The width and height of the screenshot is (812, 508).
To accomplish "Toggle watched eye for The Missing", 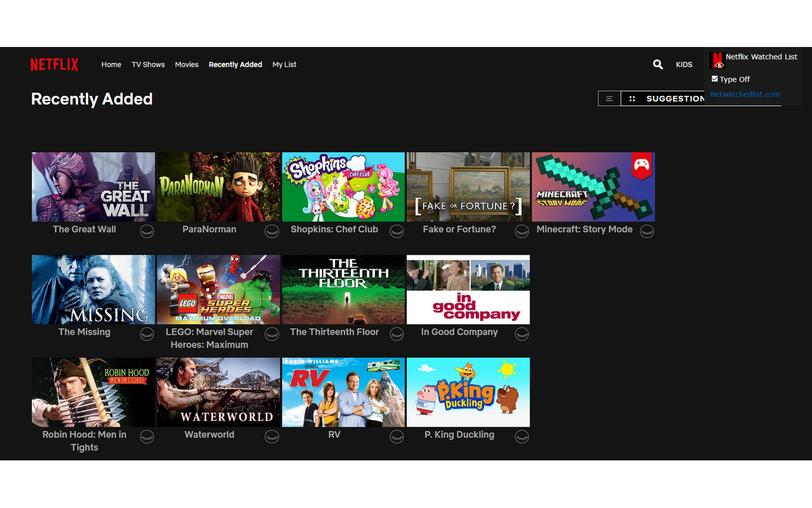I will (147, 334).
